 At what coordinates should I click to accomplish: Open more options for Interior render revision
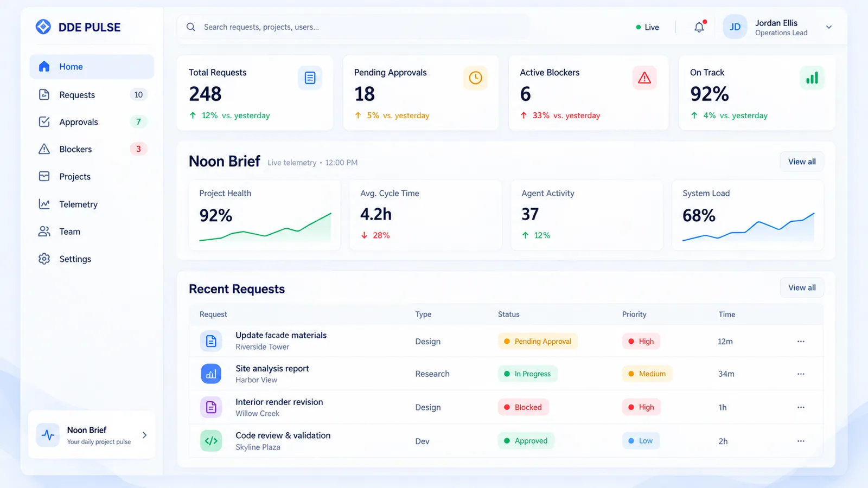coord(801,407)
